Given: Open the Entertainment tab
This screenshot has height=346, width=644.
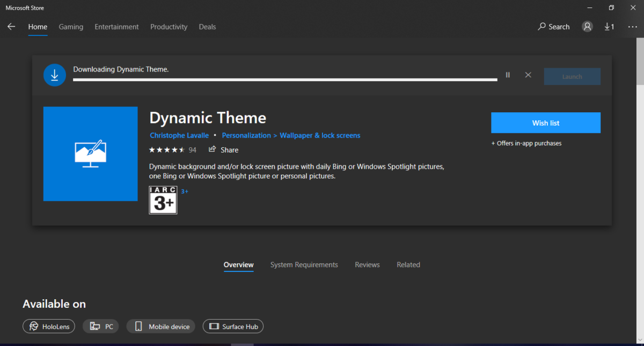Looking at the screenshot, I should [x=116, y=27].
